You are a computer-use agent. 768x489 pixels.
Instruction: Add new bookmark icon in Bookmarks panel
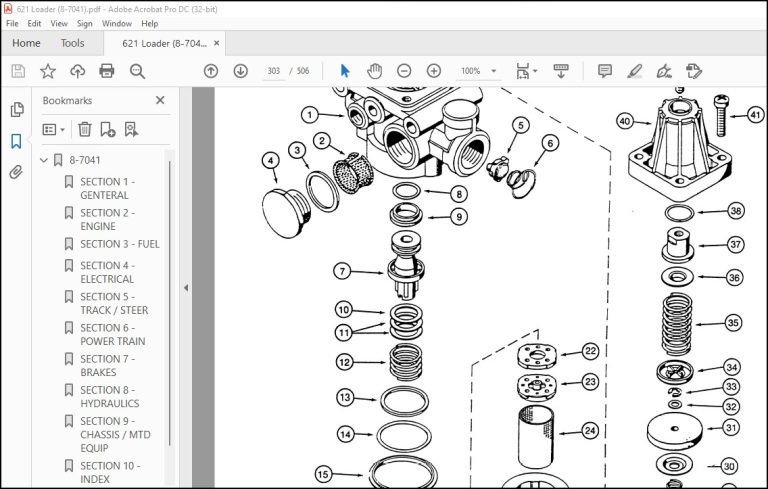click(107, 129)
